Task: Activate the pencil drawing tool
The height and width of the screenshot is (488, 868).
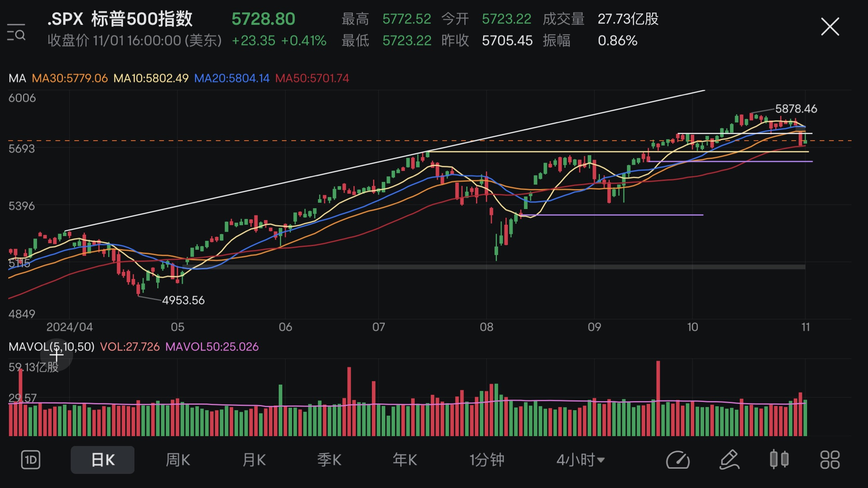Action: pos(729,460)
